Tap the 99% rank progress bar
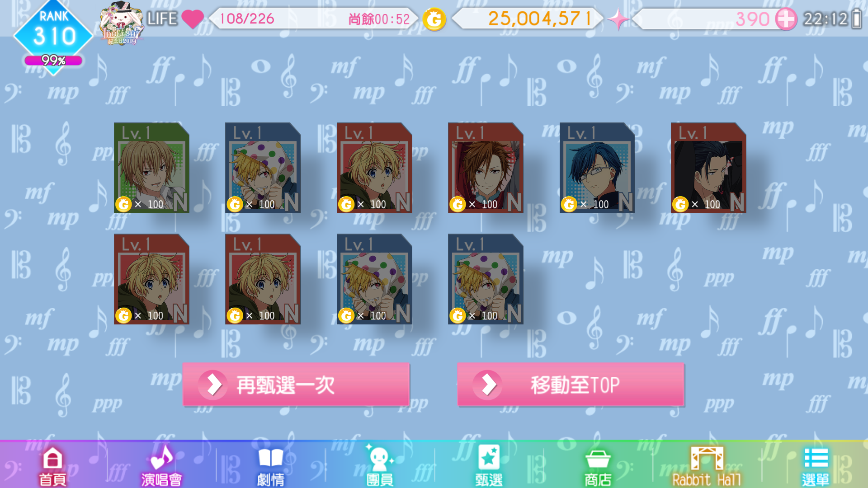The image size is (868, 488). click(53, 61)
